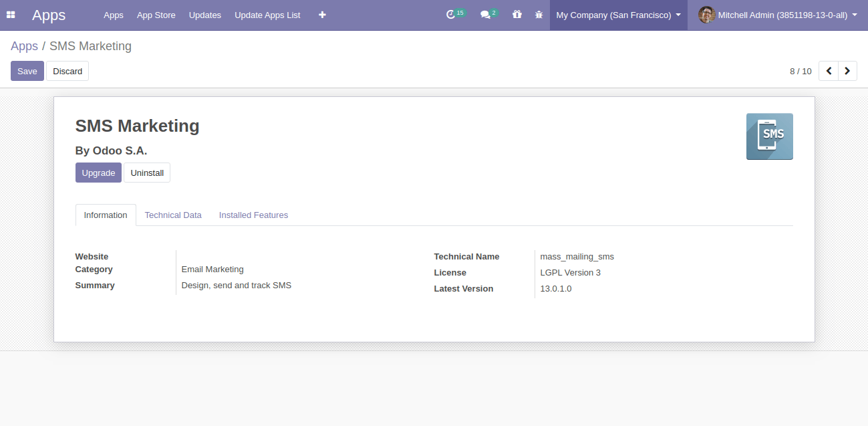The width and height of the screenshot is (868, 426).
Task: Click the Email Marketing category value
Action: (x=212, y=270)
